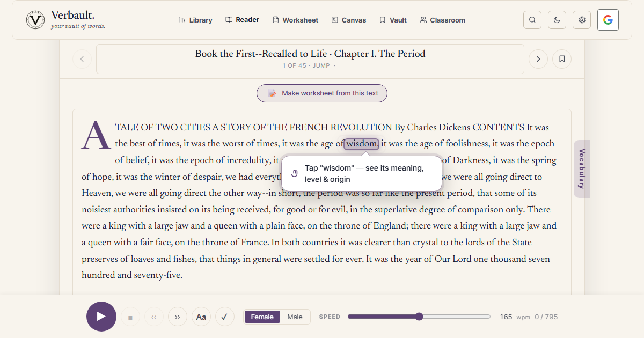Click the word 'Heaven' in the passage
The height and width of the screenshot is (338, 644).
[x=96, y=193]
